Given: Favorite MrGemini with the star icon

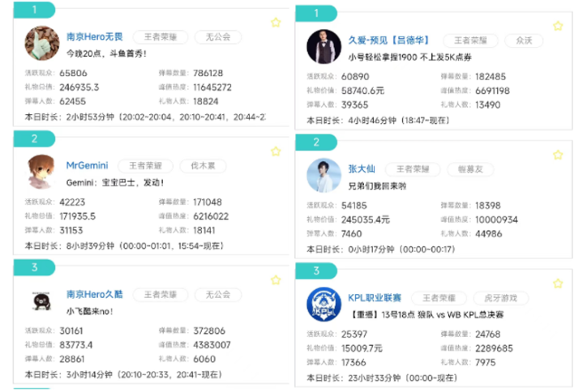Looking at the screenshot, I should point(276,151).
